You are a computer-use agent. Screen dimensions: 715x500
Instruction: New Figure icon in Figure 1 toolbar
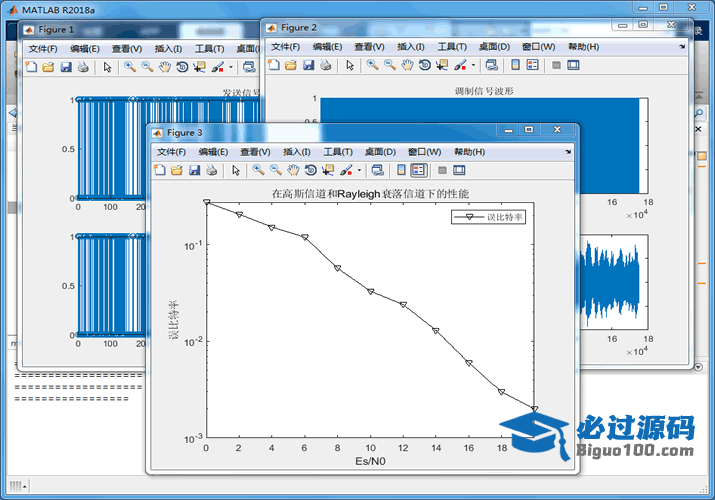[x=31, y=67]
